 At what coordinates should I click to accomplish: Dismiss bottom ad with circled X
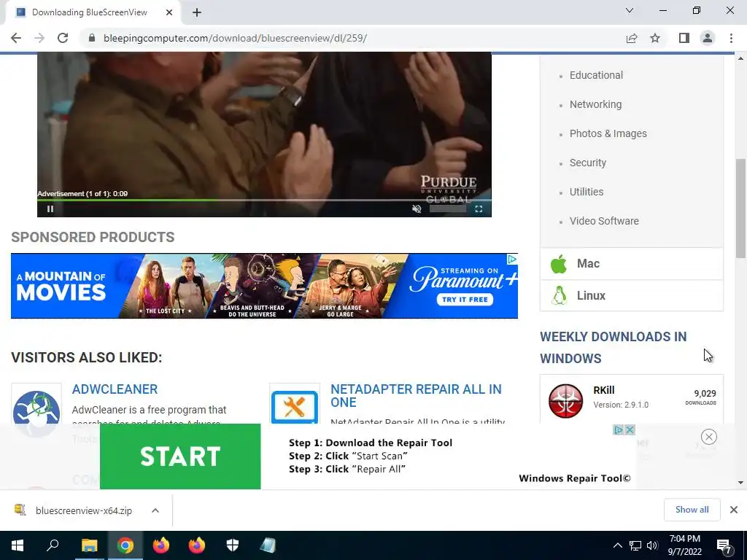[x=709, y=437]
